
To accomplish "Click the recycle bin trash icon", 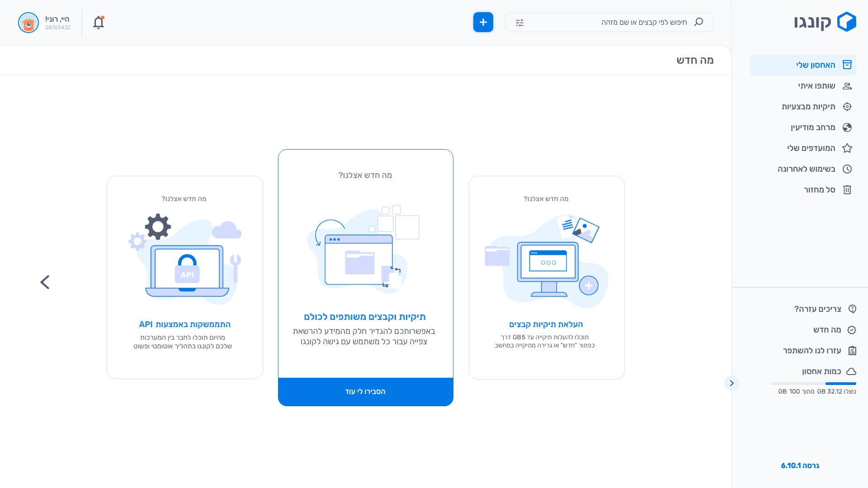I will (847, 190).
